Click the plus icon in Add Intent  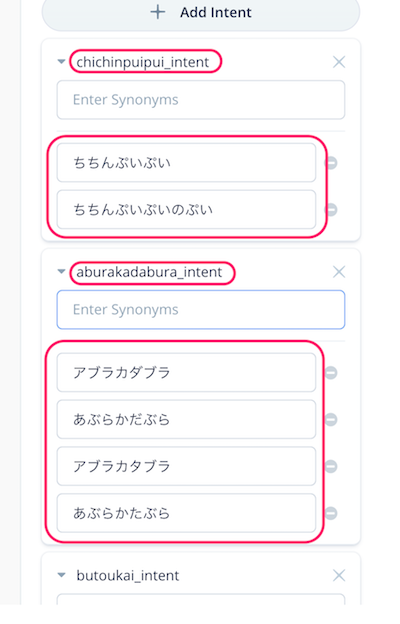point(158,12)
